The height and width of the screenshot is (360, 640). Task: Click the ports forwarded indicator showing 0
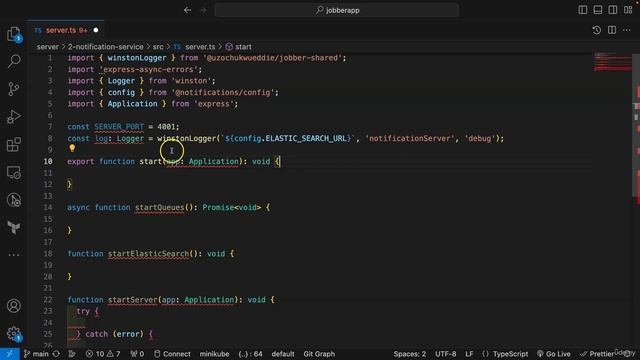point(137,354)
